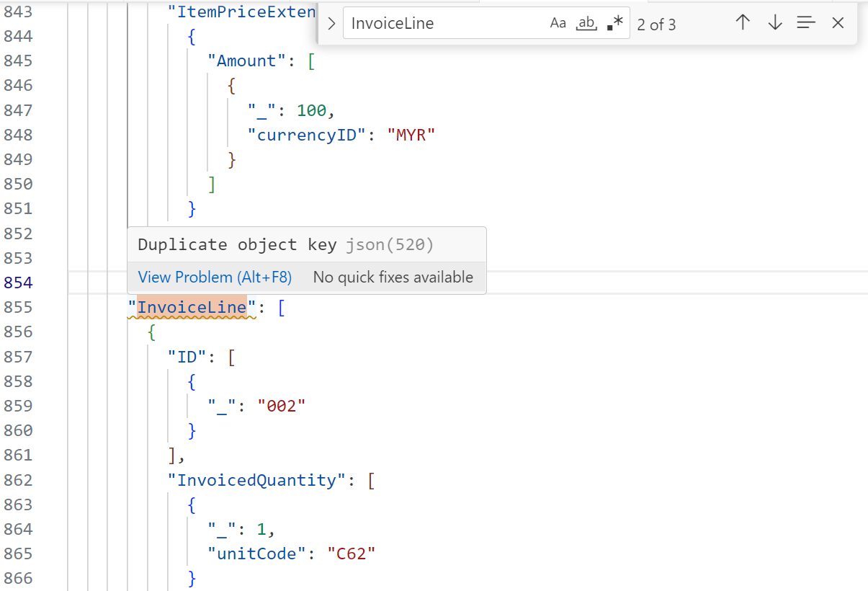Viewport: 868px width, 591px height.
Task: Toggle Find in Selection icon
Action: pyautogui.click(x=806, y=23)
